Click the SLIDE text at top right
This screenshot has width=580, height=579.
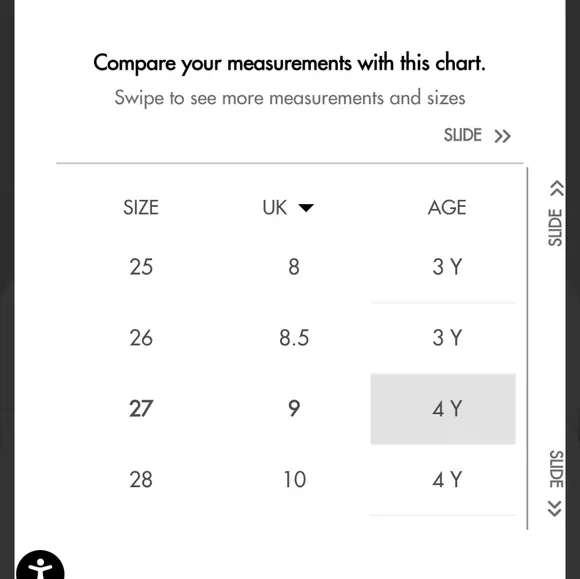pos(463,135)
